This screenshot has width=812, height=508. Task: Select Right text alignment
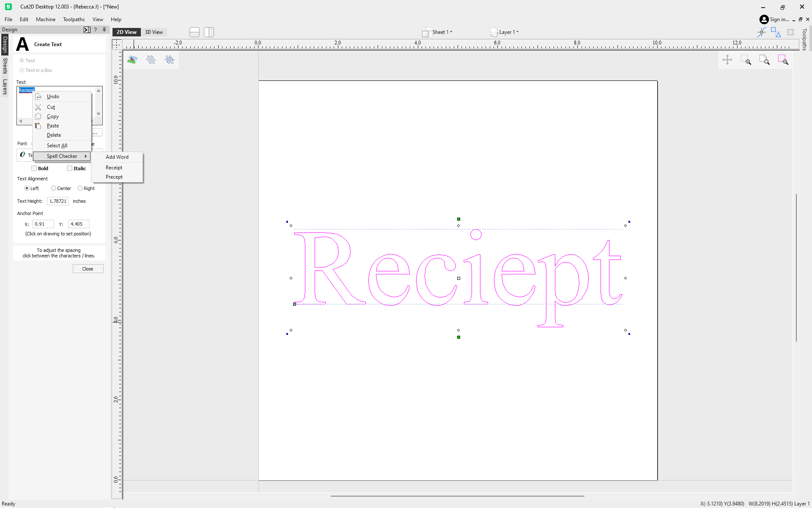(x=80, y=188)
